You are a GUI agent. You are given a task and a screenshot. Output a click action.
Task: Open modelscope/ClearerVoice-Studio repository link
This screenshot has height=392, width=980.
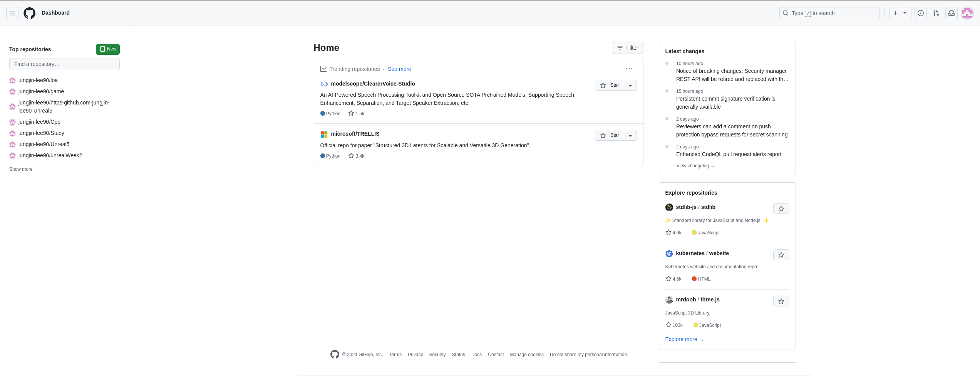[x=373, y=84]
